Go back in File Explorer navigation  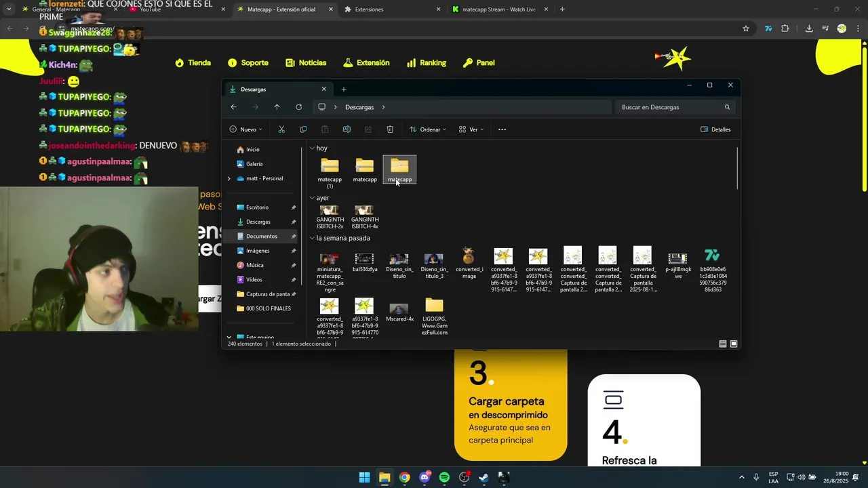[x=233, y=107]
